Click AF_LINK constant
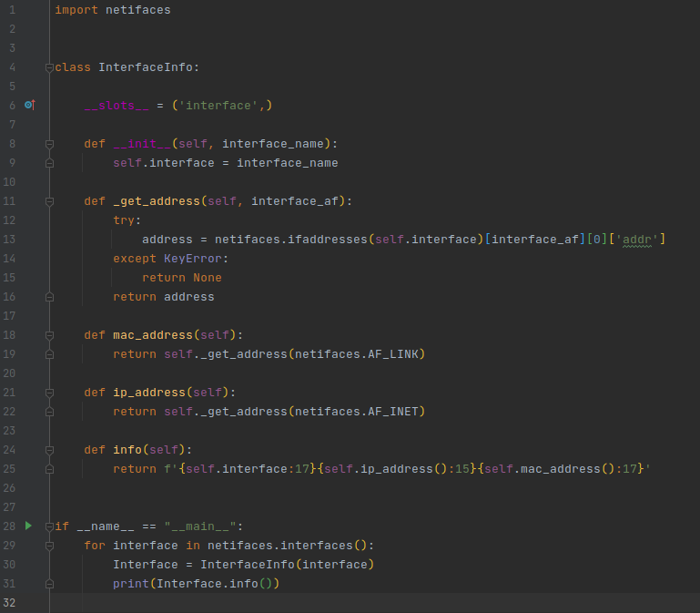The height and width of the screenshot is (613, 700). (x=393, y=354)
